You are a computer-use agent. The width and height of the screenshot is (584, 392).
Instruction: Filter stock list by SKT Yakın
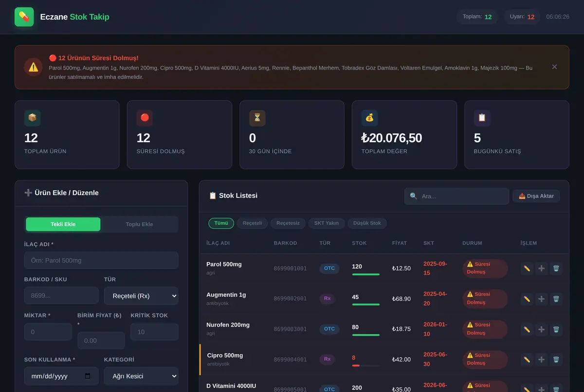(327, 223)
